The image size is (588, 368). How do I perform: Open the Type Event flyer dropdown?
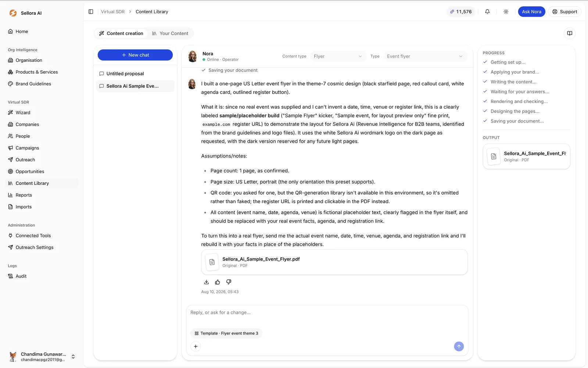425,56
